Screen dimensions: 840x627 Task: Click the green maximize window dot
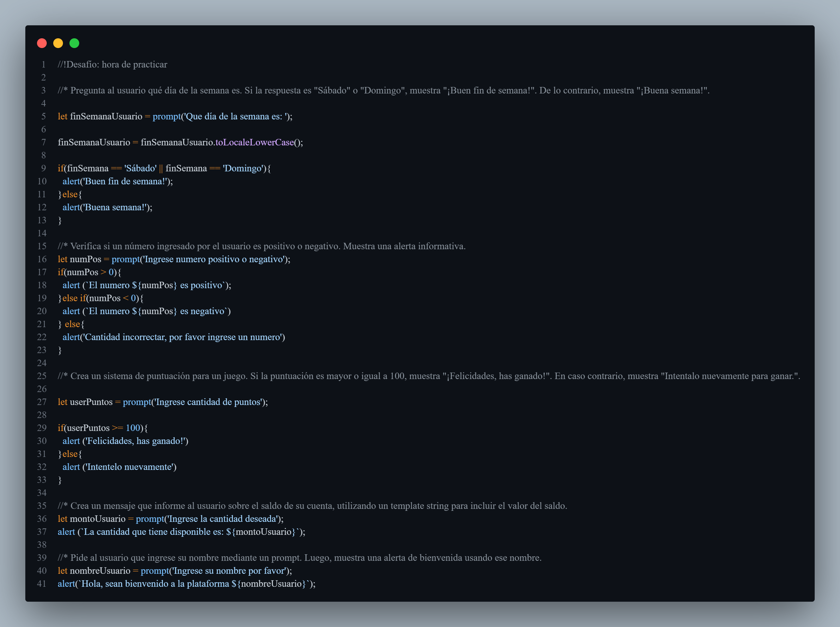click(x=74, y=43)
